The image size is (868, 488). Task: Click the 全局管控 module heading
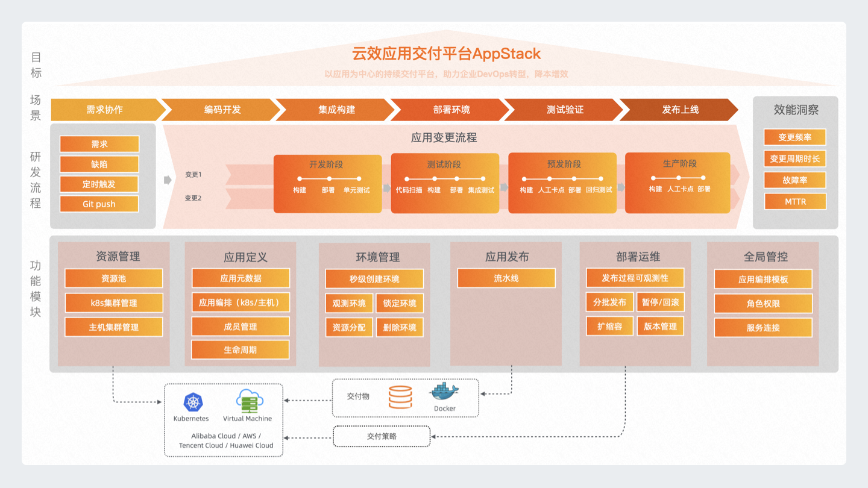pyautogui.click(x=766, y=257)
